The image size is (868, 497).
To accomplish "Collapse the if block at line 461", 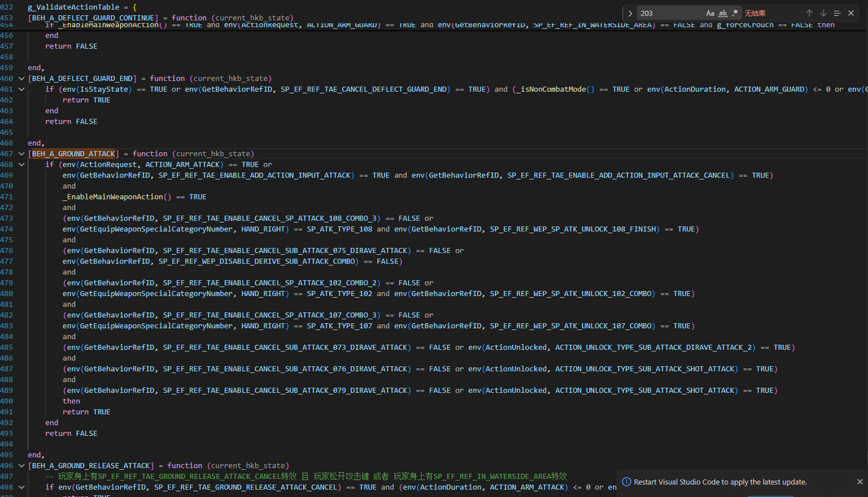I will 22,89.
